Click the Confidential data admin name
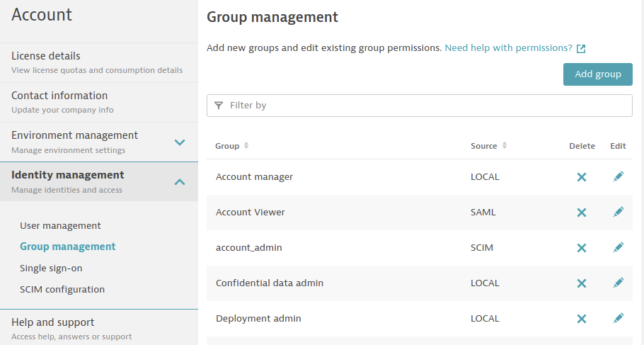The height and width of the screenshot is (345, 644). (x=270, y=283)
